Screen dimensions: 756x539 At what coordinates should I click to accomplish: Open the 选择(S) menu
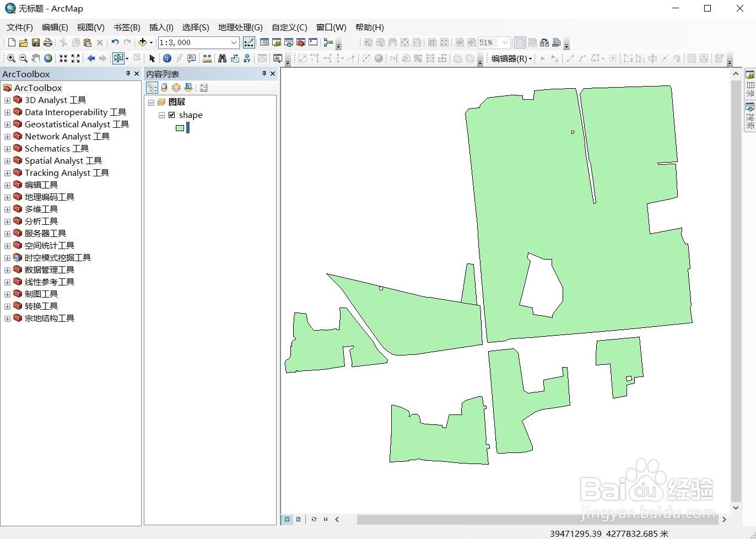[x=195, y=27]
